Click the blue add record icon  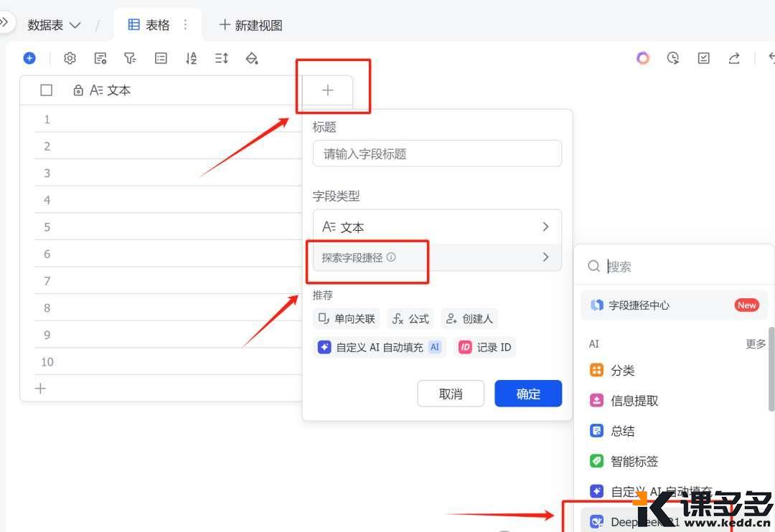coord(29,58)
